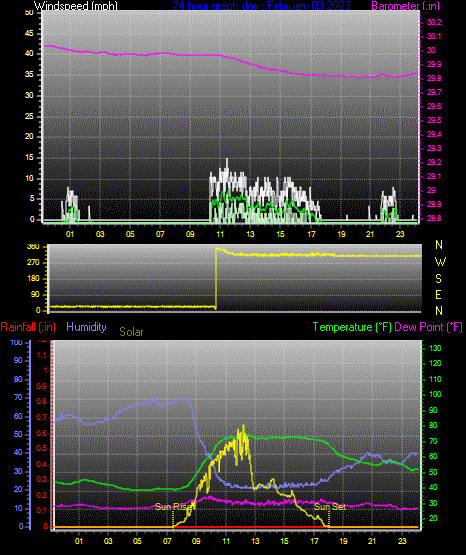Click the '35' windspeed scale value
This screenshot has width=466, height=555.
(x=29, y=75)
